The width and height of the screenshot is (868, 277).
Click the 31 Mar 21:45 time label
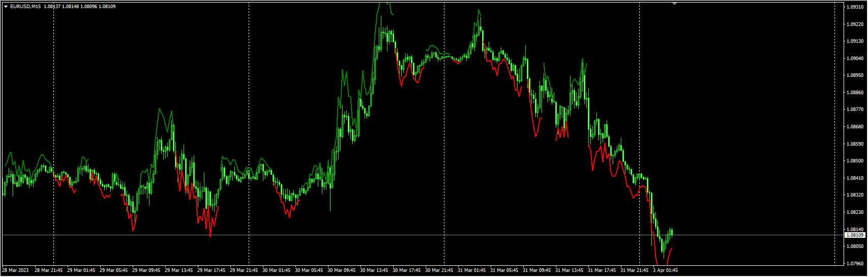click(635, 270)
